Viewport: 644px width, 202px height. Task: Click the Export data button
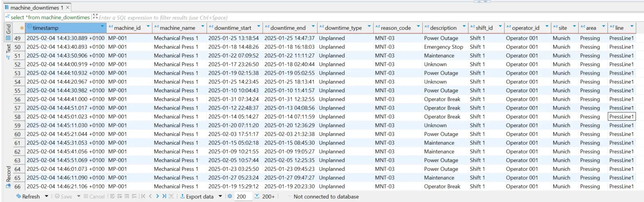tap(197, 197)
